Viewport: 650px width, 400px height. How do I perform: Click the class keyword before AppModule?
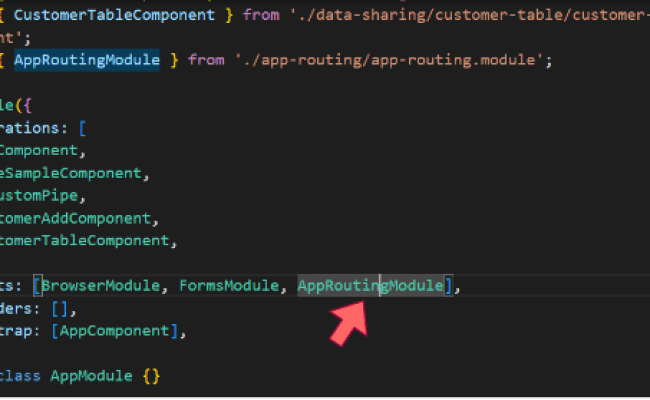(20, 376)
